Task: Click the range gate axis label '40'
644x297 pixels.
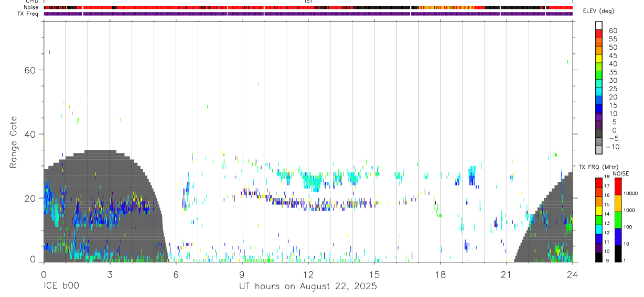Action: [x=30, y=134]
